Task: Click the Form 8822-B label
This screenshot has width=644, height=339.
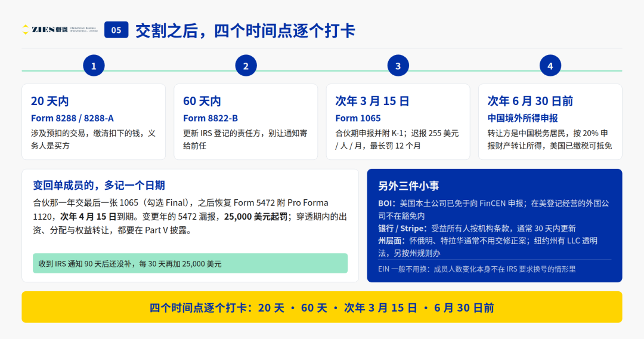Action: coord(210,118)
